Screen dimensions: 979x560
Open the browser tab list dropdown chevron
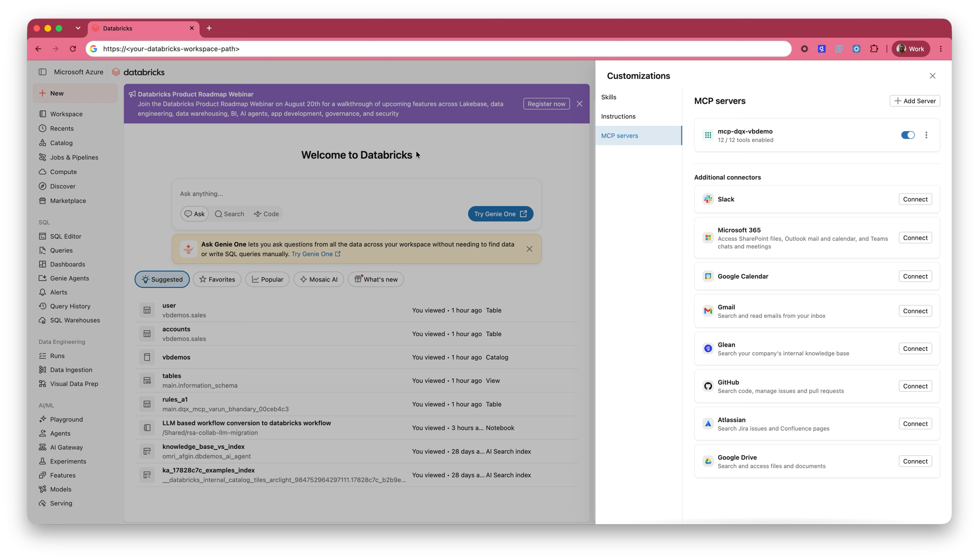(x=78, y=28)
